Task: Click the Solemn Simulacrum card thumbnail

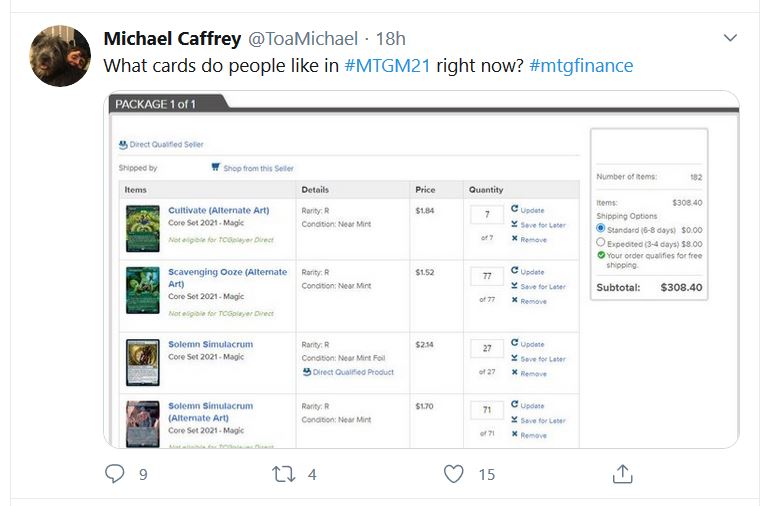Action: tap(141, 362)
